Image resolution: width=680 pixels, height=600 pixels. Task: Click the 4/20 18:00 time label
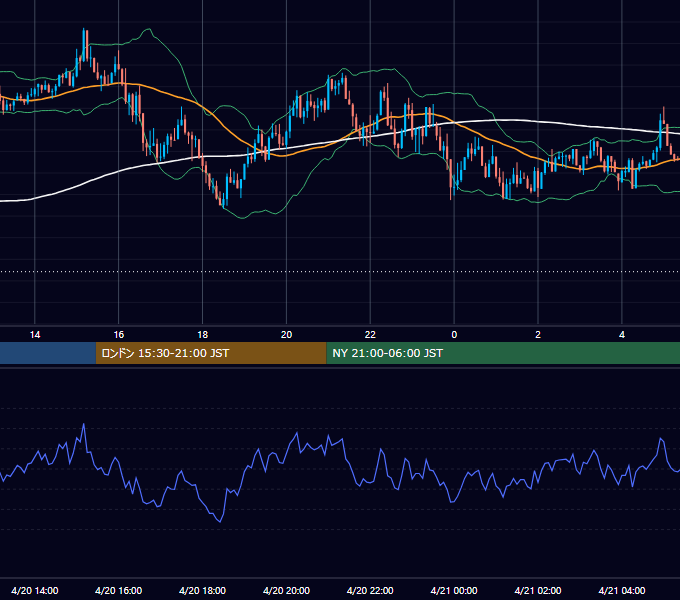tap(203, 590)
